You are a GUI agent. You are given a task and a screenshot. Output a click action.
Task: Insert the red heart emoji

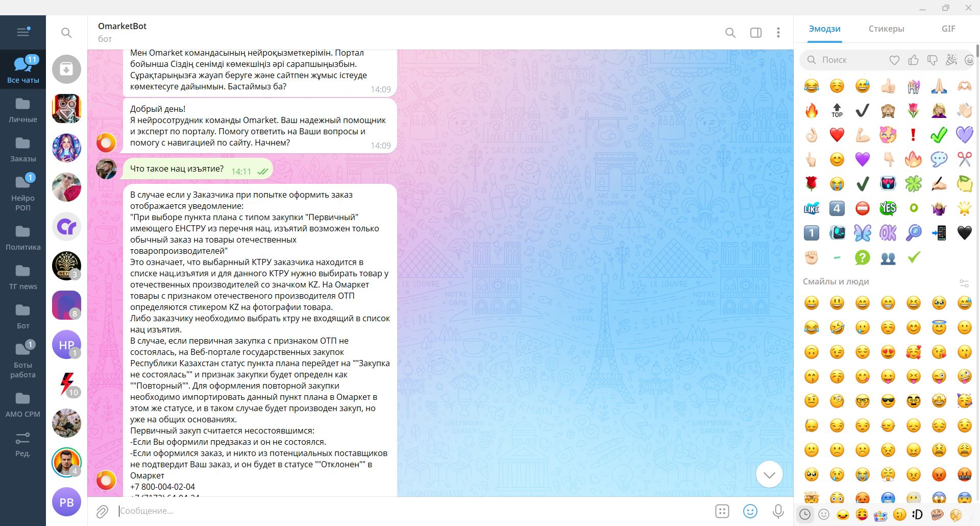837,135
